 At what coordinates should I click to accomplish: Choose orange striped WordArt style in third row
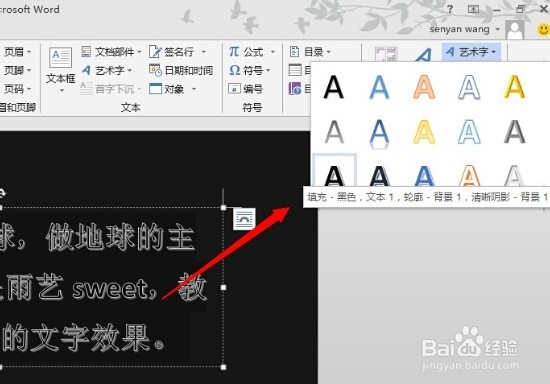click(469, 175)
